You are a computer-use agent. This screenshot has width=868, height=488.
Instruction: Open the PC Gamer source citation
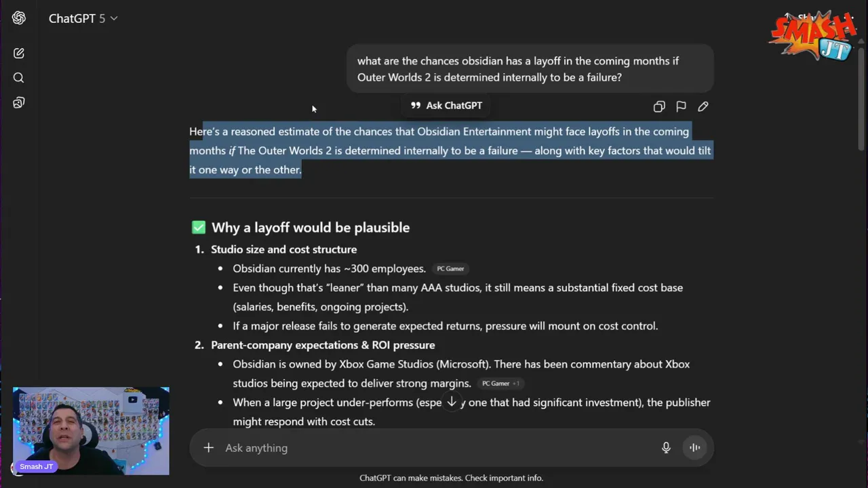pos(450,269)
